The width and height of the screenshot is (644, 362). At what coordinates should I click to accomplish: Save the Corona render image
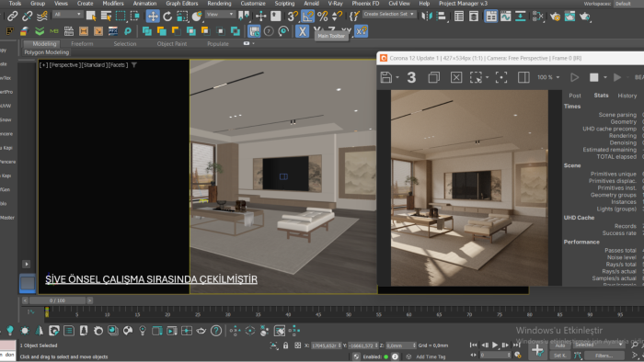386,77
